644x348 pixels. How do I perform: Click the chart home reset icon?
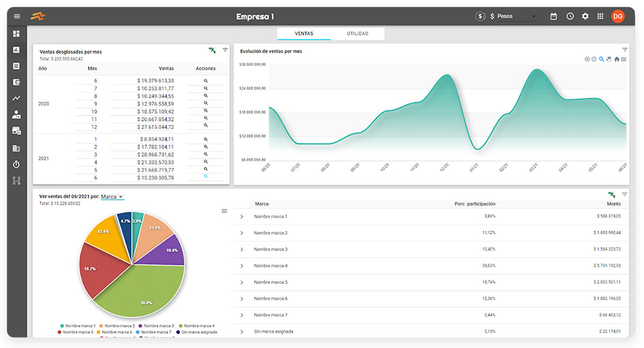point(617,59)
